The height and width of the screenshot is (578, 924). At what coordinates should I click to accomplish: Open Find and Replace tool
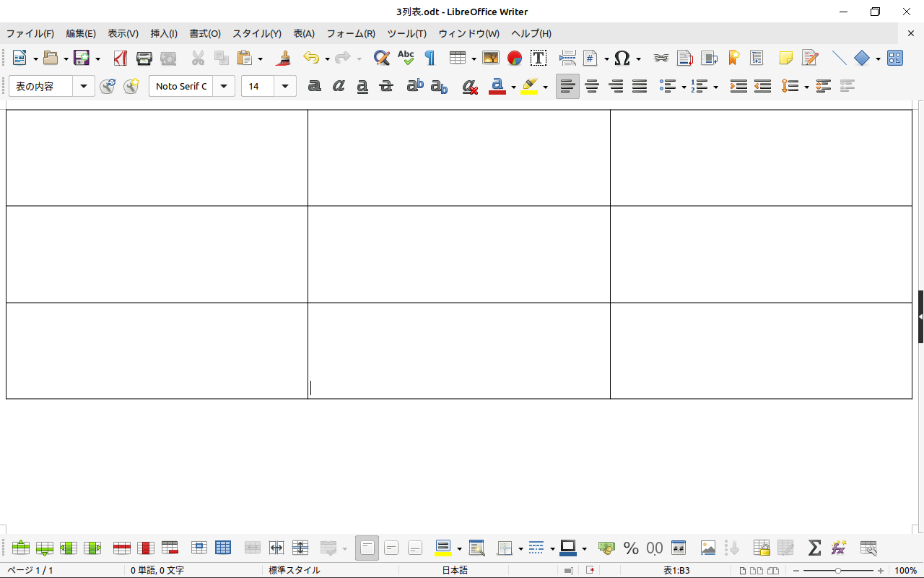click(382, 58)
